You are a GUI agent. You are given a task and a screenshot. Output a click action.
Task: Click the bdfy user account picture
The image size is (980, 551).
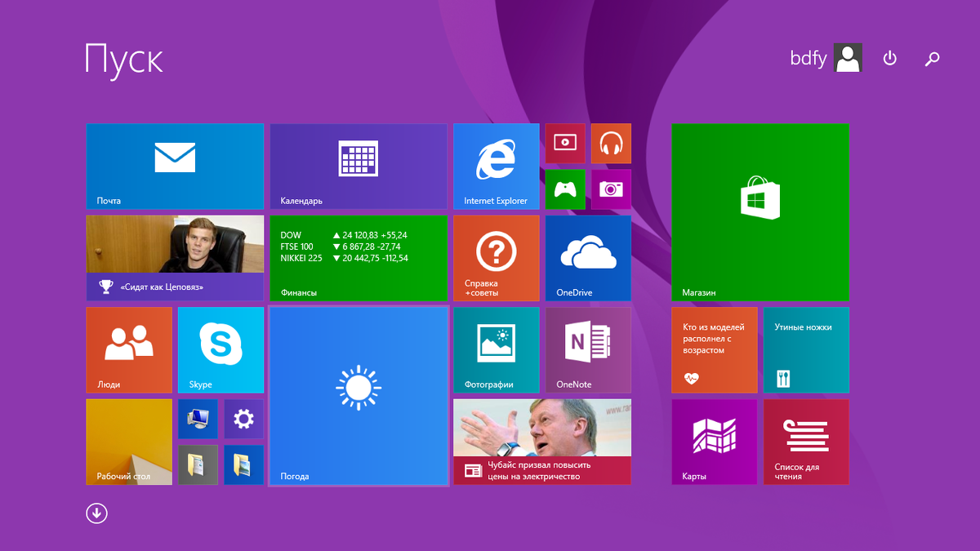tap(848, 58)
